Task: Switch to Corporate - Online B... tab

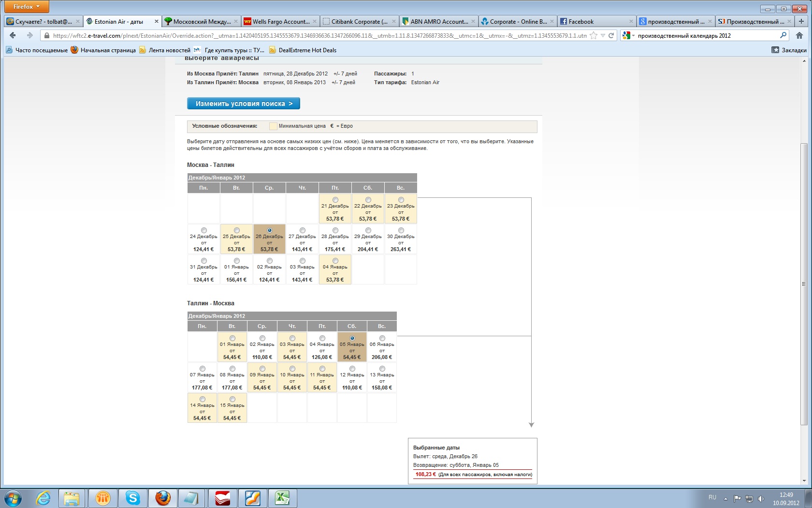Action: tap(518, 21)
